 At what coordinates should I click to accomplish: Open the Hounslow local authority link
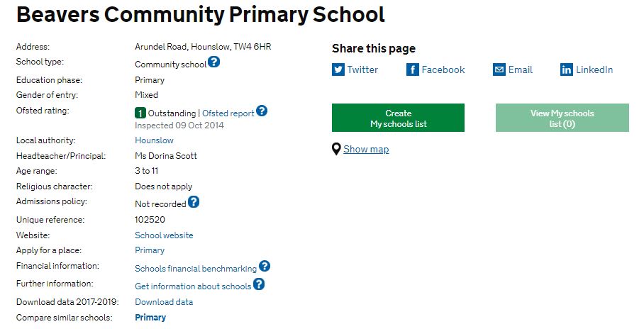[x=154, y=140]
